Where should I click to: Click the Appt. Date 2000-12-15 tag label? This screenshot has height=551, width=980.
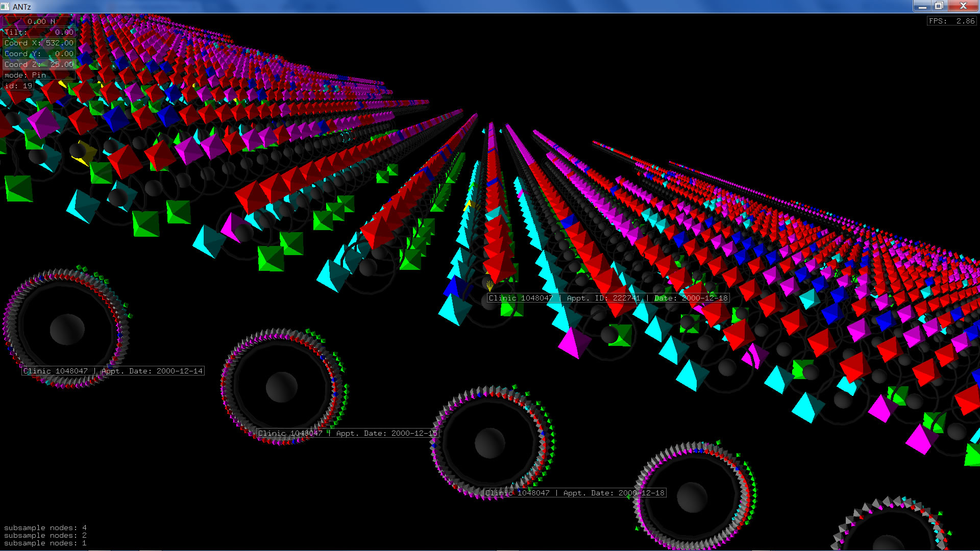[x=348, y=433]
